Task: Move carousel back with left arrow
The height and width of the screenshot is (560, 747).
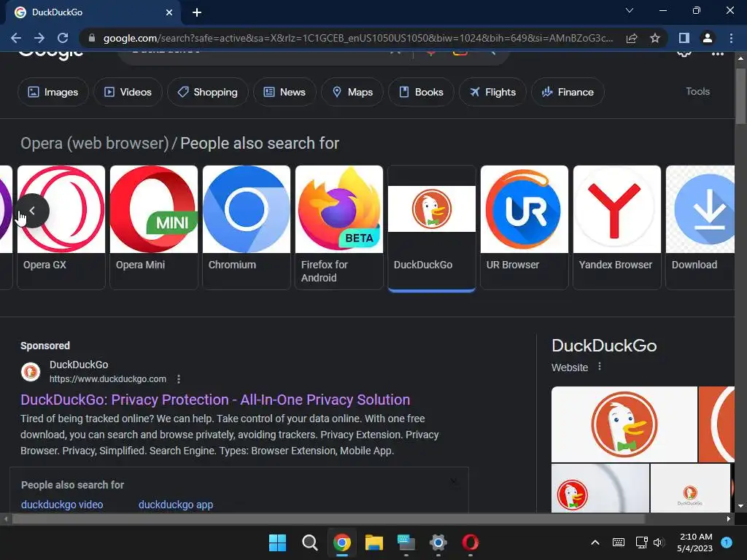Action: point(32,211)
